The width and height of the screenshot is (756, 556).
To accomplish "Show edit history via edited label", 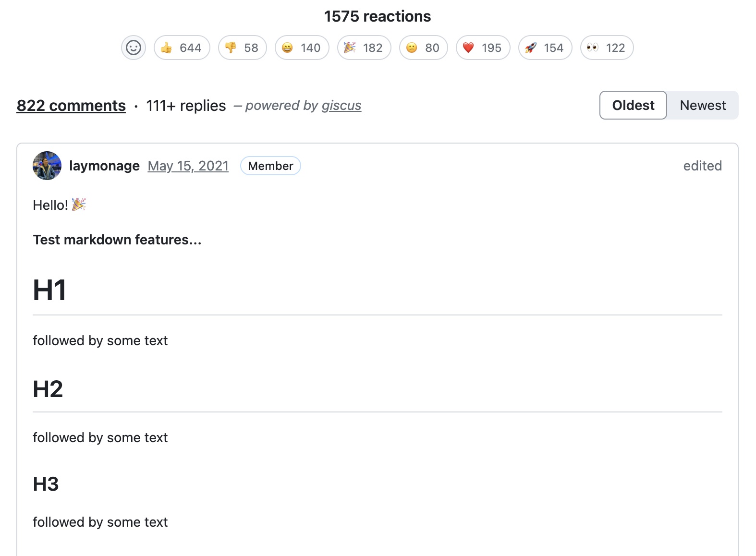I will click(x=702, y=166).
